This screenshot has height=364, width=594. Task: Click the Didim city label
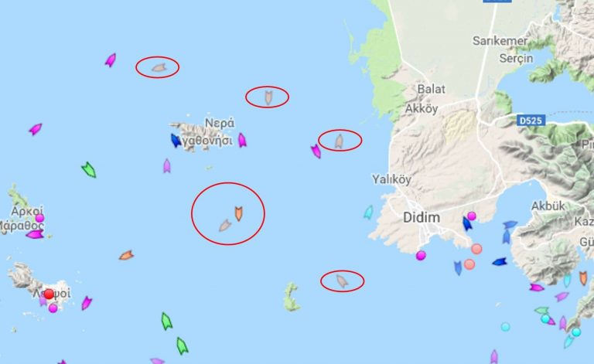click(422, 218)
